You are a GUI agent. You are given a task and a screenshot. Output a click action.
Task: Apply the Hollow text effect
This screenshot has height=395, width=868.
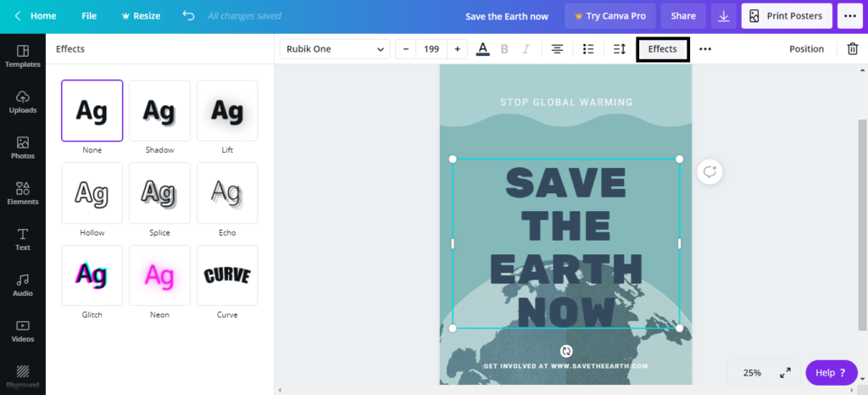pyautogui.click(x=92, y=193)
